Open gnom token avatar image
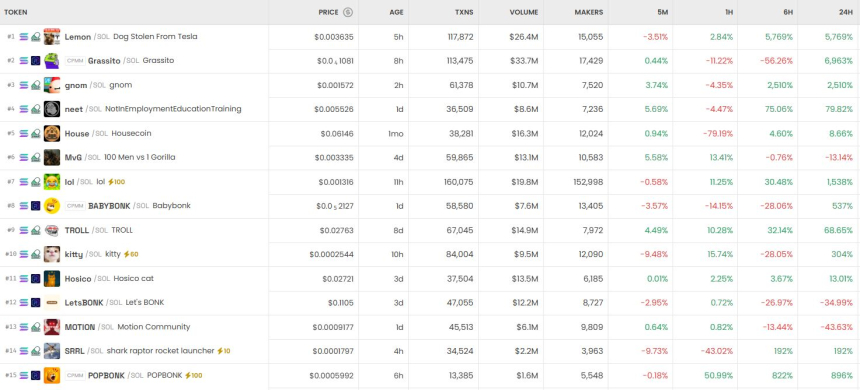The image size is (860, 390). click(52, 85)
